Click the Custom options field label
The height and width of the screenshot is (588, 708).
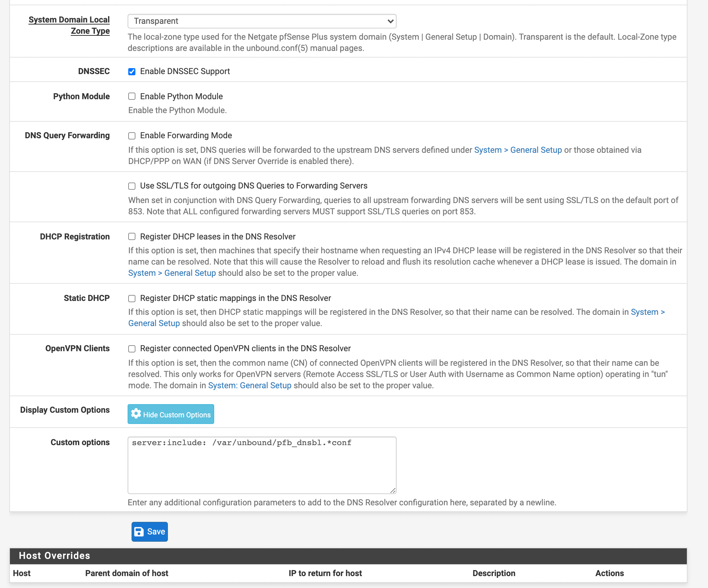click(x=80, y=442)
